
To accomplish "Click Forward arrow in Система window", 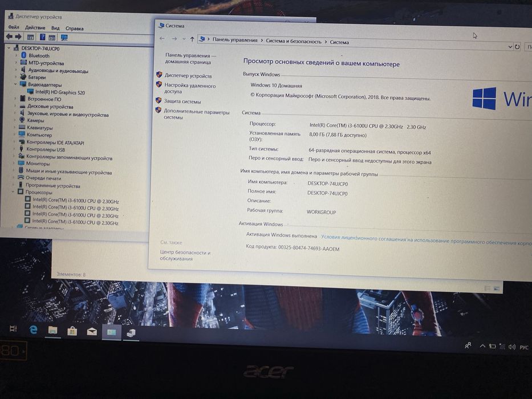I will pos(174,39).
